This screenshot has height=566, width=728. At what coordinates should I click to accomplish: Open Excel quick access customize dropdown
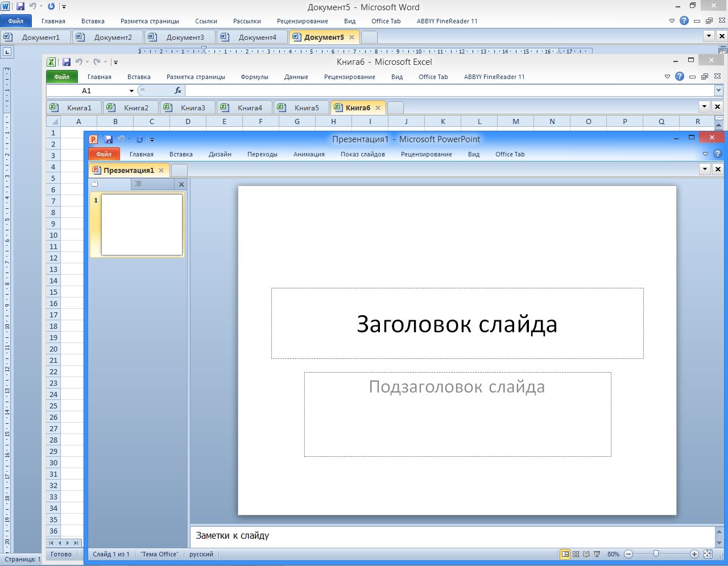coord(115,63)
